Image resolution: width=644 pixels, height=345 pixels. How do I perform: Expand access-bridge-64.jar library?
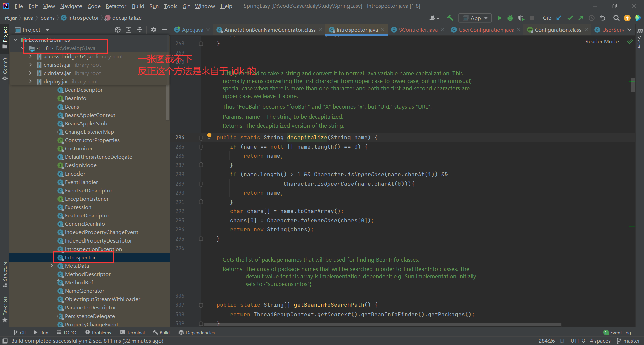click(x=30, y=56)
